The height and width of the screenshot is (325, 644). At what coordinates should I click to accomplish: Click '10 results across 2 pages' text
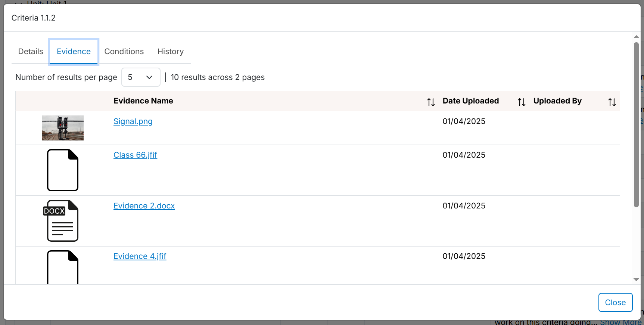pos(218,77)
